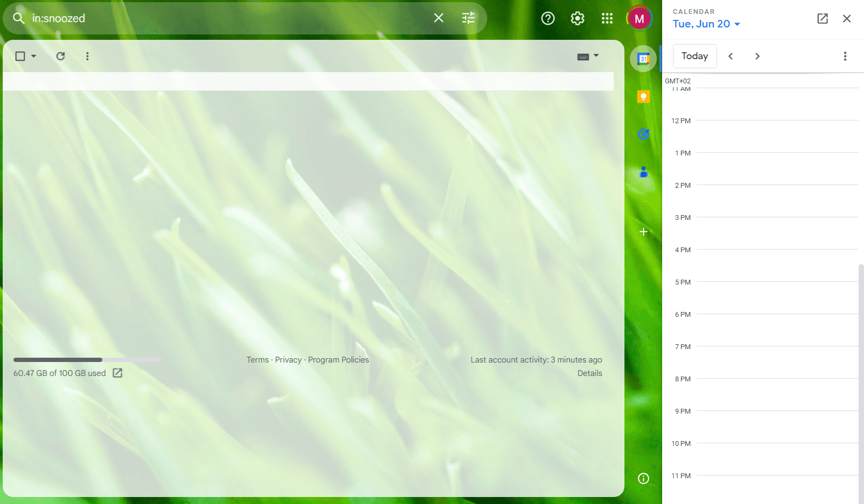
Task: Open Gmail settings
Action: pyautogui.click(x=577, y=18)
